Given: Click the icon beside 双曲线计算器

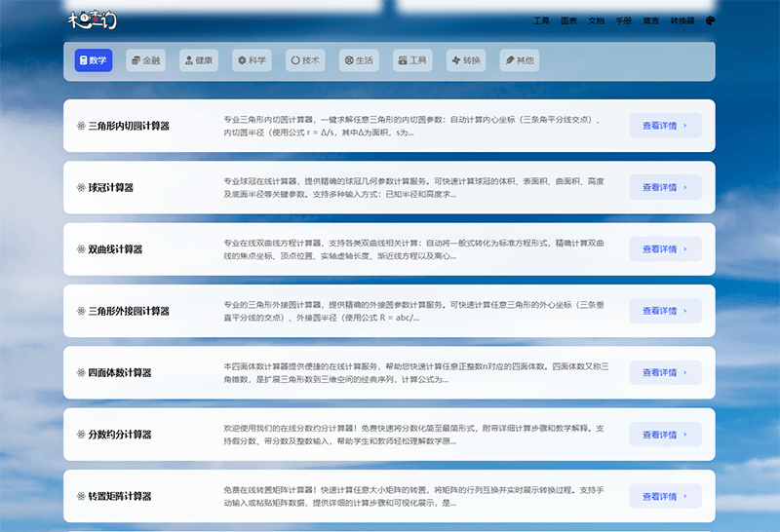Looking at the screenshot, I should [x=81, y=249].
